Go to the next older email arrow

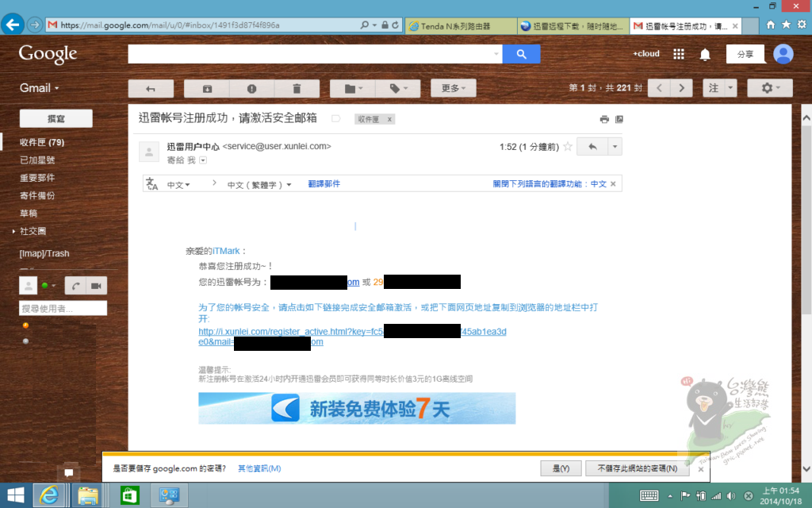[681, 88]
